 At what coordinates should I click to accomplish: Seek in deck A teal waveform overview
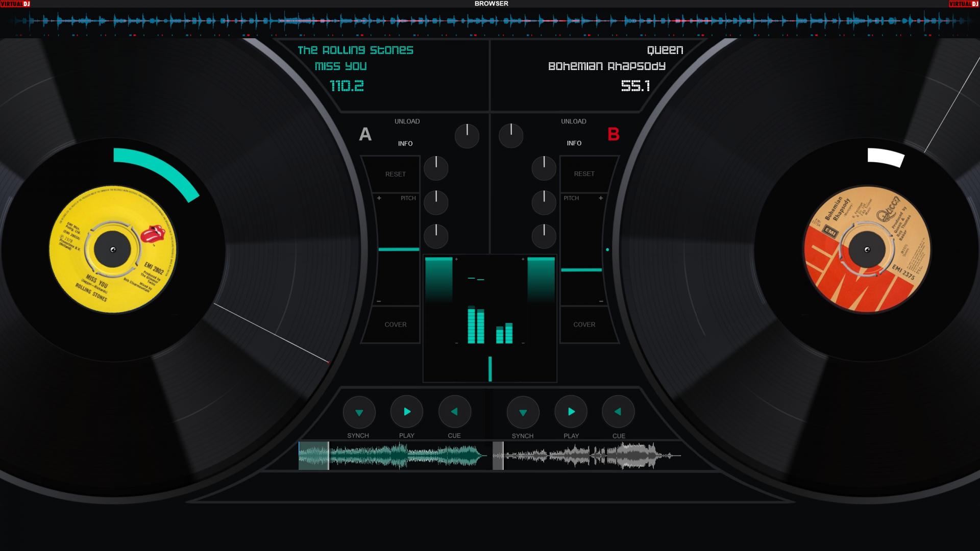pos(393,456)
